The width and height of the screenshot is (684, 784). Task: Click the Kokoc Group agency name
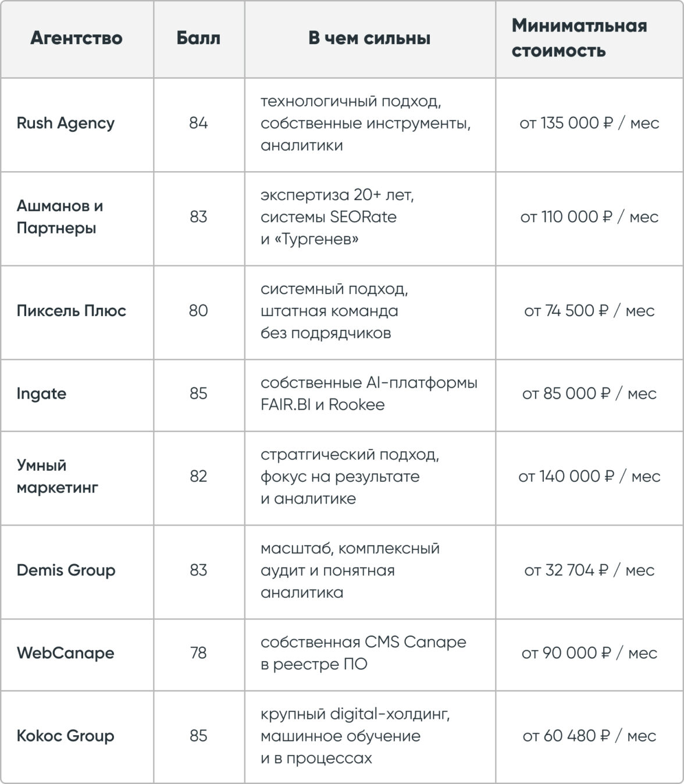[x=65, y=736]
